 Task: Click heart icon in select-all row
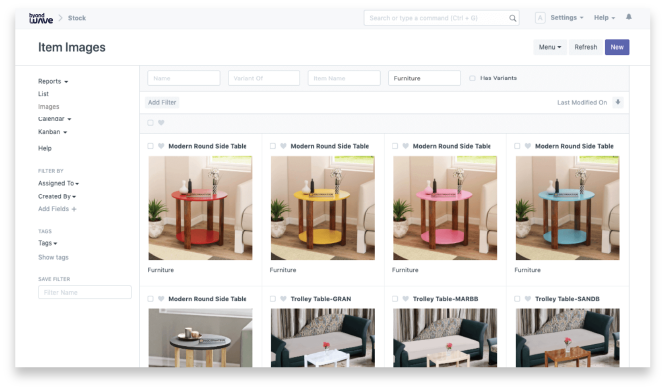click(x=161, y=123)
